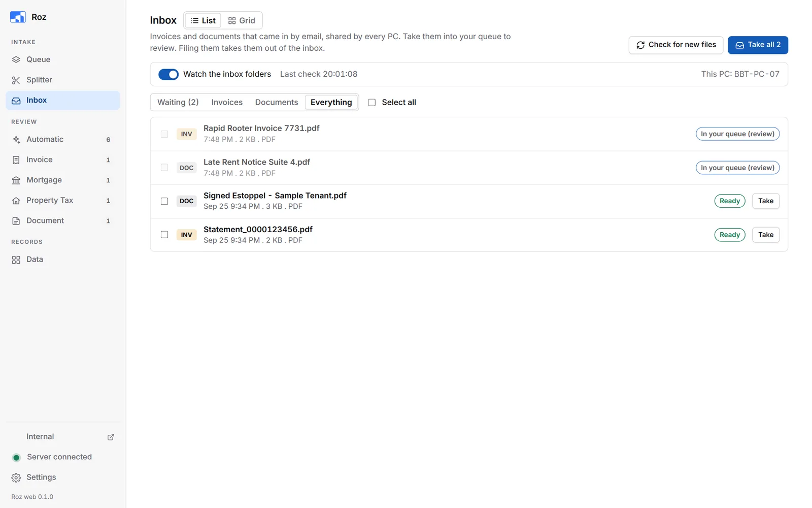
Task: Open Late Rent Notice Suite 4.pdf file name
Action: [x=257, y=162]
